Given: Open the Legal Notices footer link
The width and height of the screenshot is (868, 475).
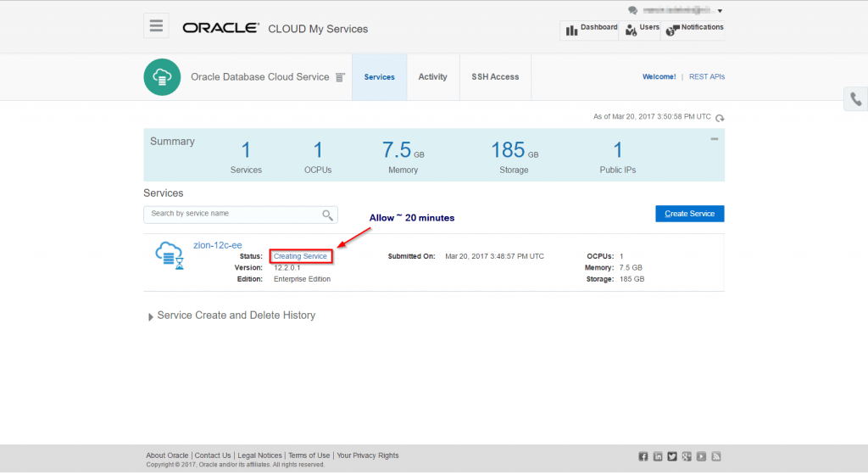Looking at the screenshot, I should 259,455.
